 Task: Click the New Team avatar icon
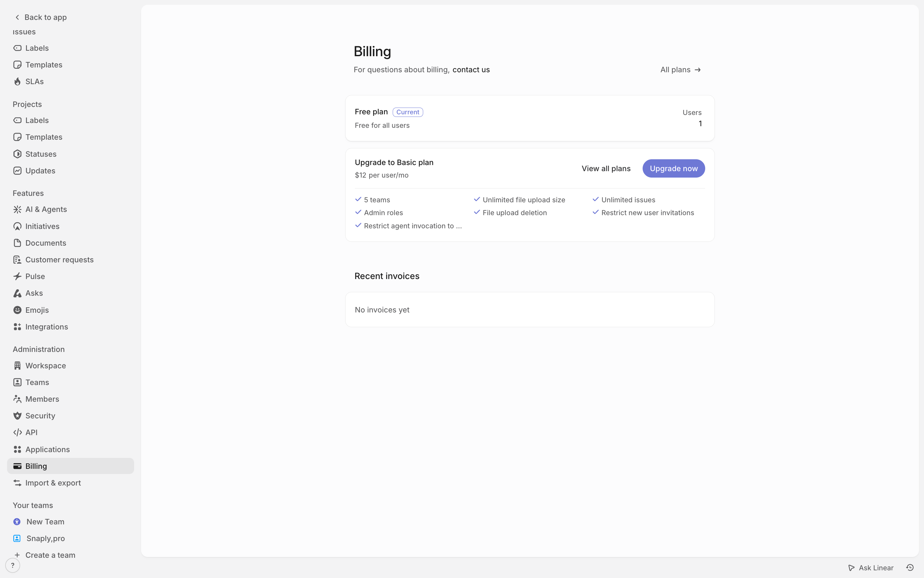click(x=17, y=522)
